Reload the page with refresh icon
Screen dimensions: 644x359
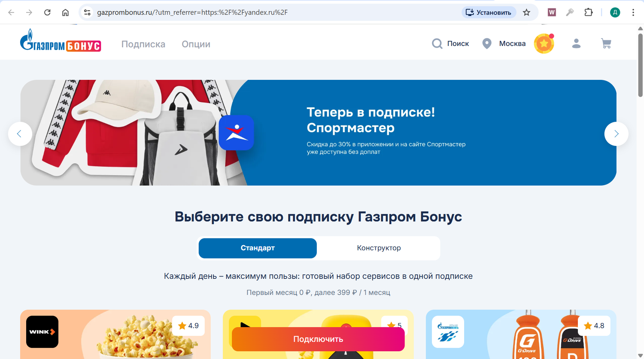coord(47,12)
